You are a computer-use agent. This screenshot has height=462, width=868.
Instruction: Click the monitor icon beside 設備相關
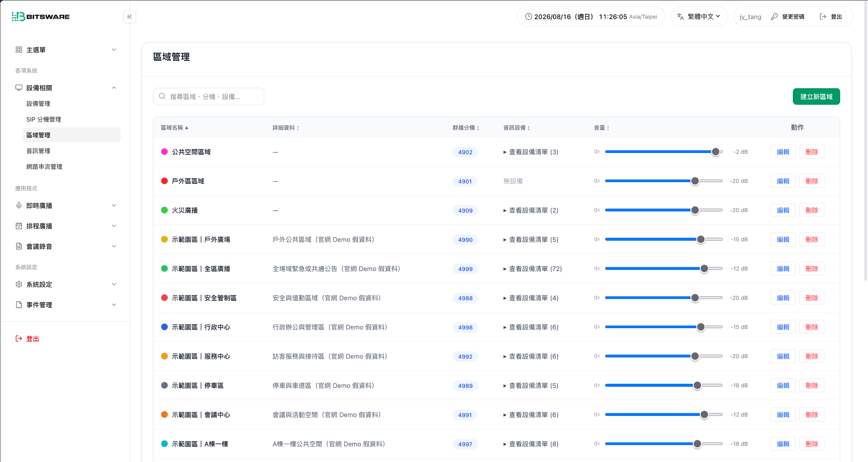pyautogui.click(x=19, y=87)
